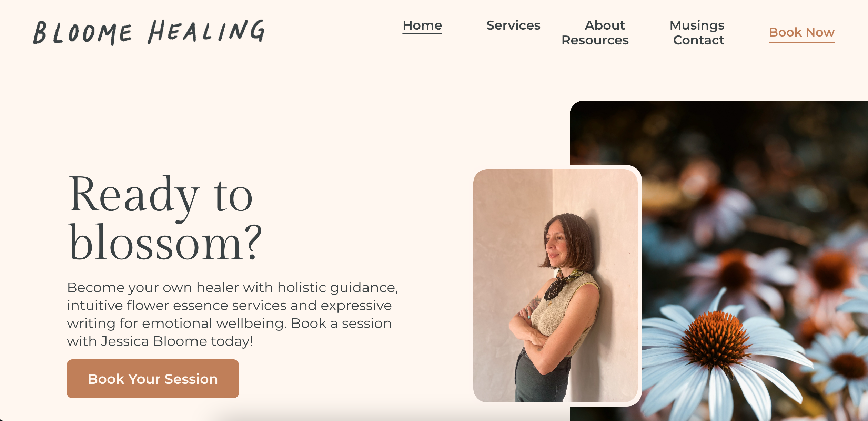Image resolution: width=868 pixels, height=421 pixels.
Task: Open the Musings menu item
Action: coord(697,25)
